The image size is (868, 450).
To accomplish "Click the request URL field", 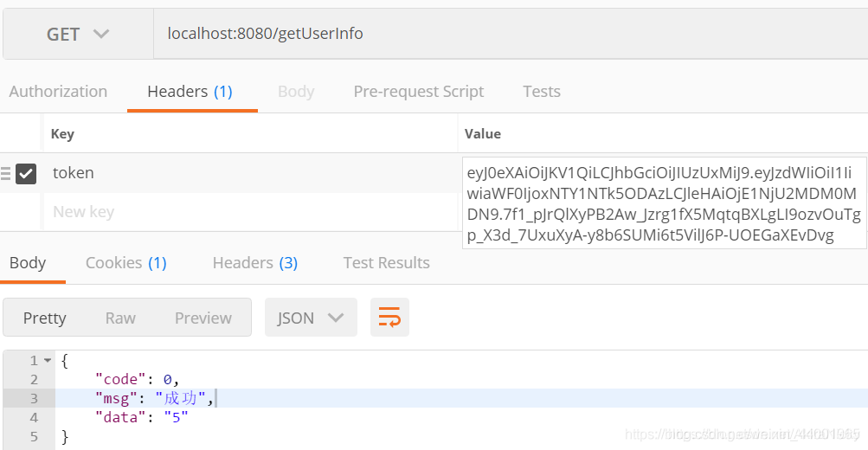I will tap(511, 34).
